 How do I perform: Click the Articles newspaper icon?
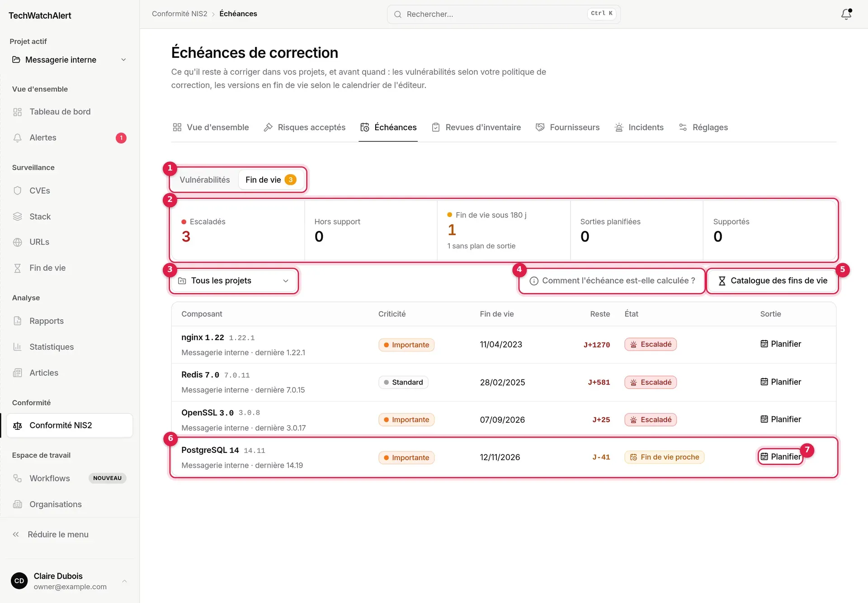[18, 373]
